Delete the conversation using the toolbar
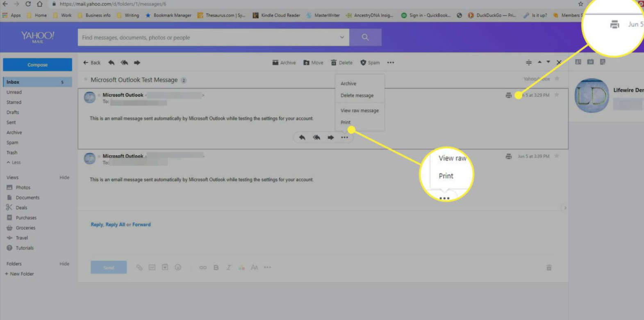The image size is (644, 320). coord(341,63)
